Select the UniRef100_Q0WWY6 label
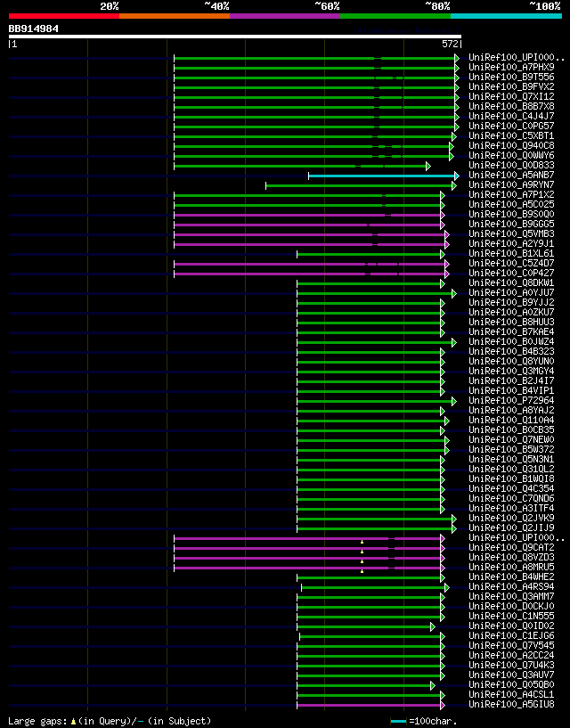This screenshot has width=570, height=728. (x=511, y=156)
